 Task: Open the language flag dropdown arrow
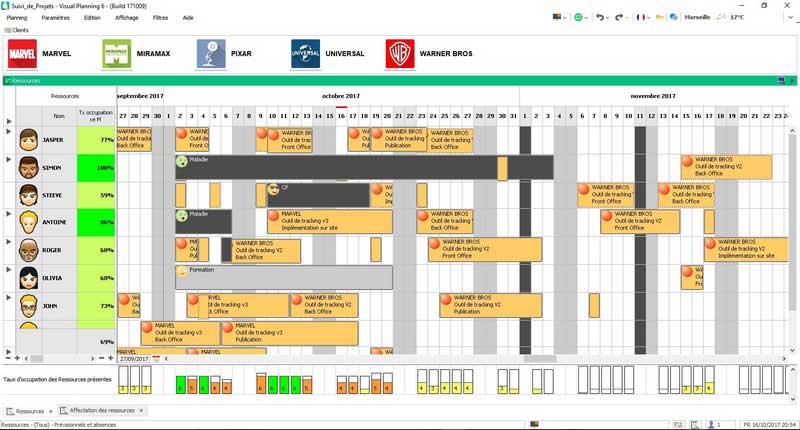pyautogui.click(x=648, y=18)
